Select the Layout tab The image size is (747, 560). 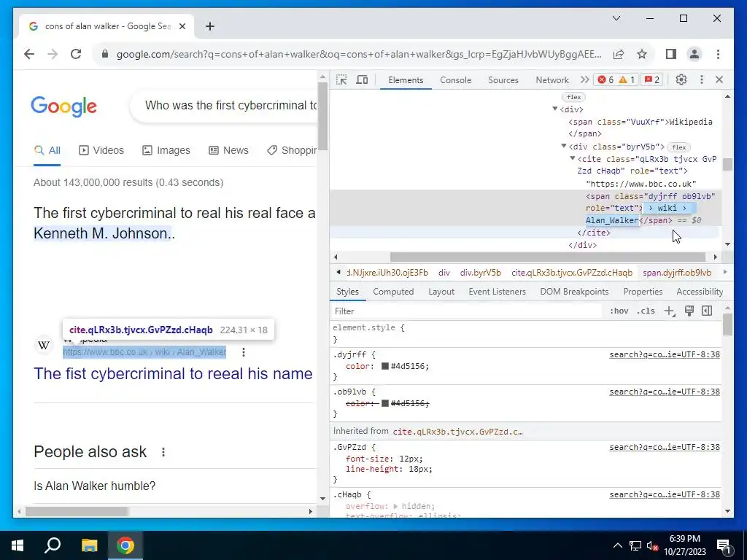point(441,292)
